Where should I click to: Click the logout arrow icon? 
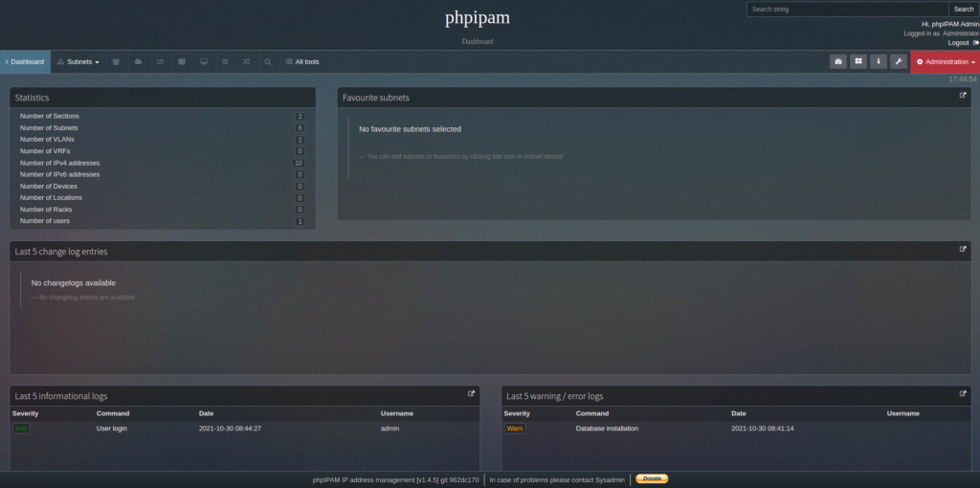(x=975, y=42)
